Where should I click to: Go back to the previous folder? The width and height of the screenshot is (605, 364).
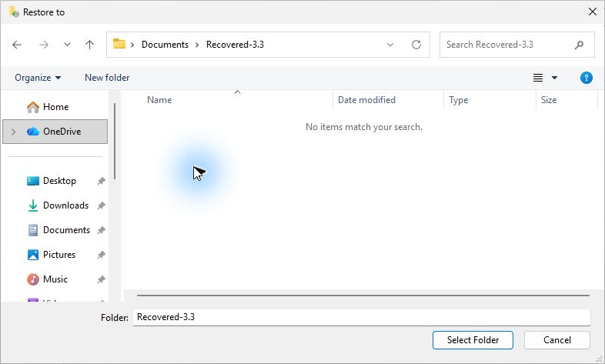click(17, 45)
